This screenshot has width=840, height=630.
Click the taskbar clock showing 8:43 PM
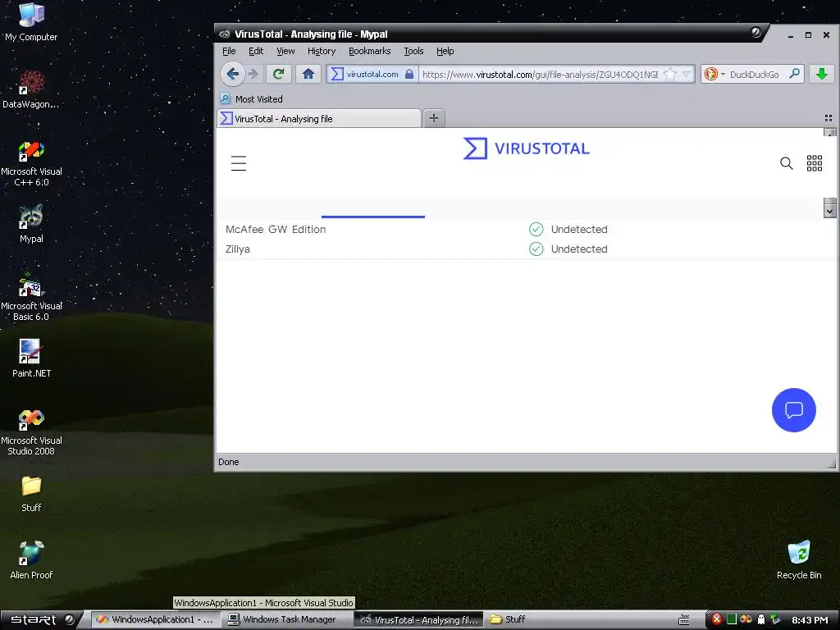[x=810, y=620]
